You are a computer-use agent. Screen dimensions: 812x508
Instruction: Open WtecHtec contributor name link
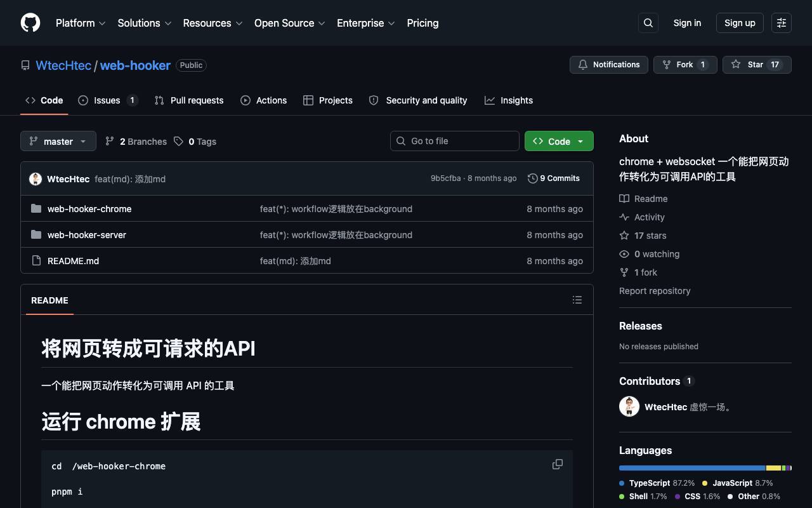coord(665,407)
